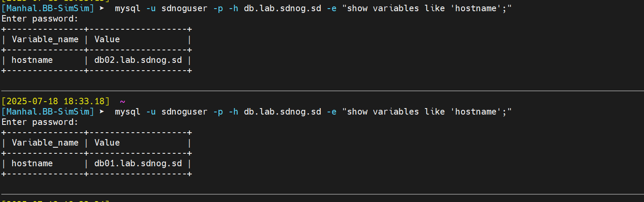
Task: Click the -e flag in the command after 18:33.18
Action: click(x=331, y=112)
